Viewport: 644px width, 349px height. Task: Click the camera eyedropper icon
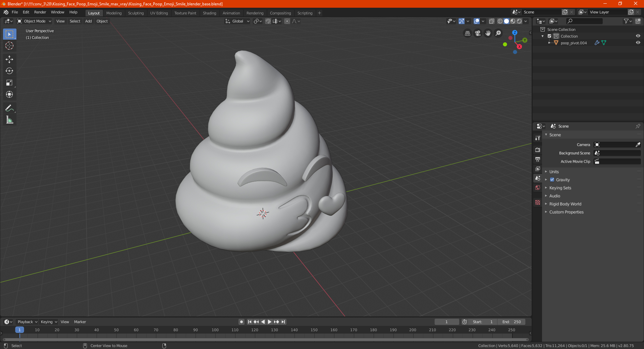[x=638, y=145]
